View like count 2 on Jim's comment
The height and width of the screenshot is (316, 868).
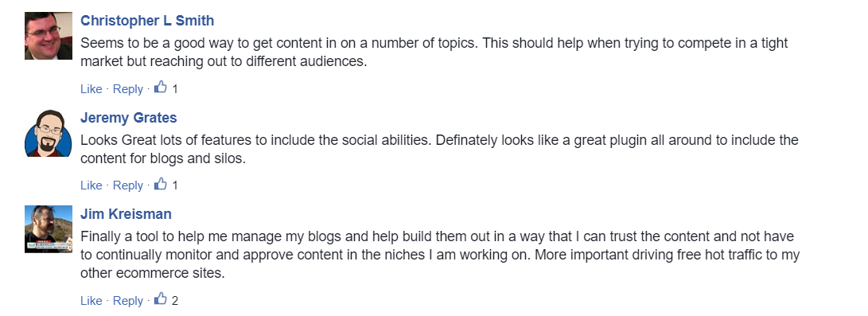click(175, 301)
